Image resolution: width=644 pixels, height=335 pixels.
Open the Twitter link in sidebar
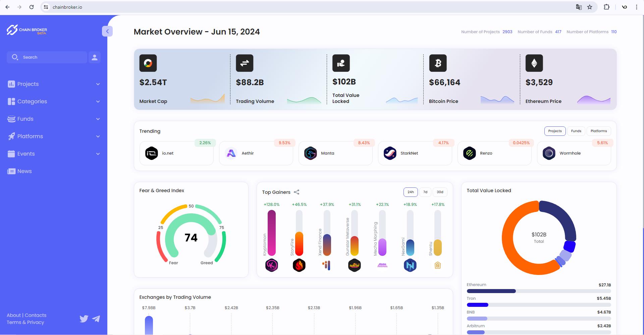[84, 319]
